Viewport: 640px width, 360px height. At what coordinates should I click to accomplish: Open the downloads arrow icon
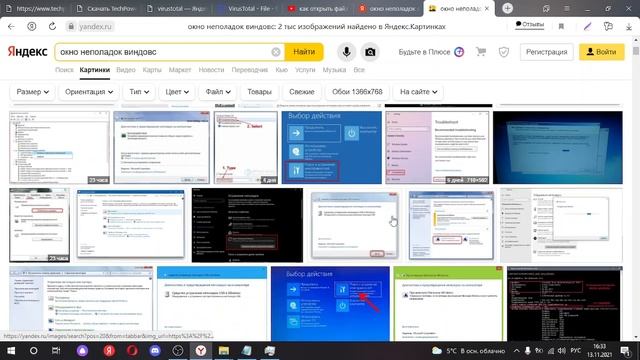point(629,27)
